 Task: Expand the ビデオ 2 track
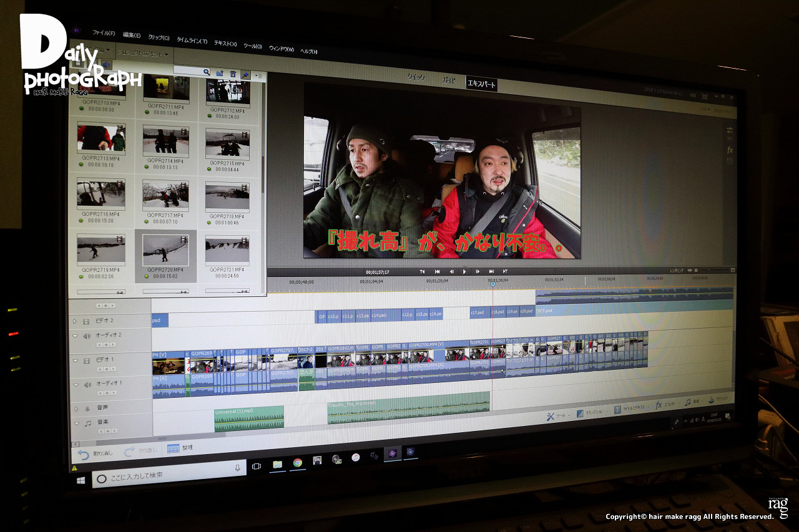click(75, 321)
